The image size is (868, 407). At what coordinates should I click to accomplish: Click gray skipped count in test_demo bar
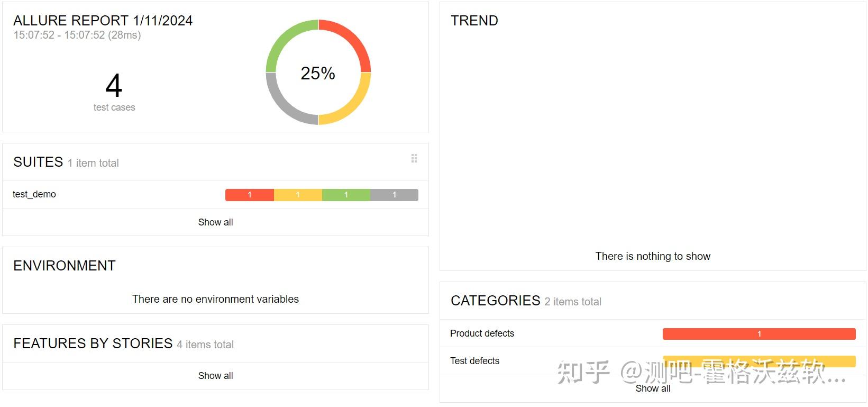pos(394,195)
